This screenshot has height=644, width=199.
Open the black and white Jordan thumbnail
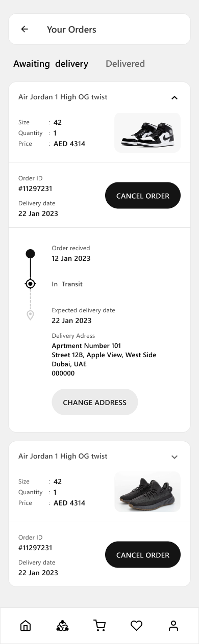click(147, 133)
